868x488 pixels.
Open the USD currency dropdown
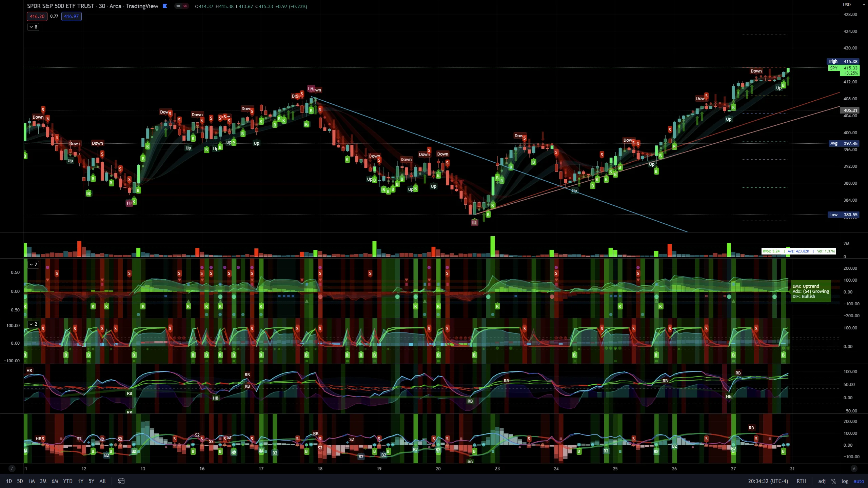coord(853,5)
